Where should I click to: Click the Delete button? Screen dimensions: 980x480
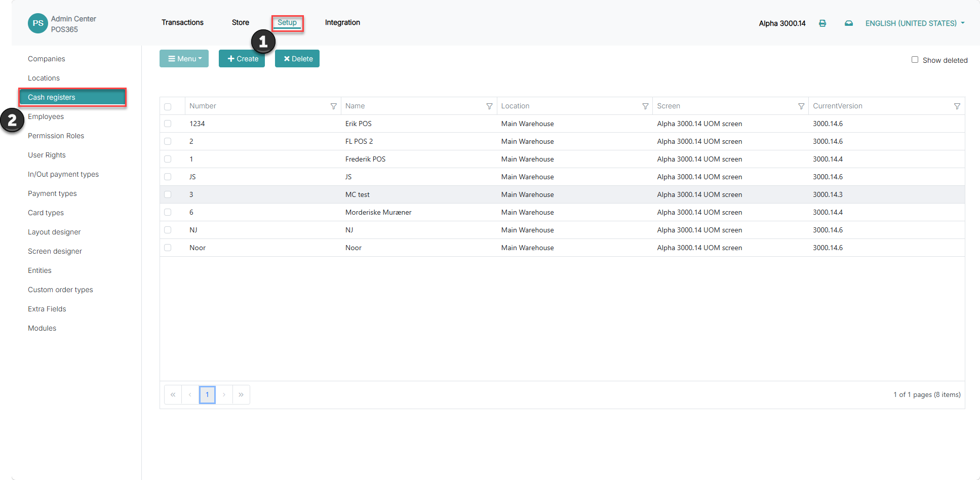(297, 59)
